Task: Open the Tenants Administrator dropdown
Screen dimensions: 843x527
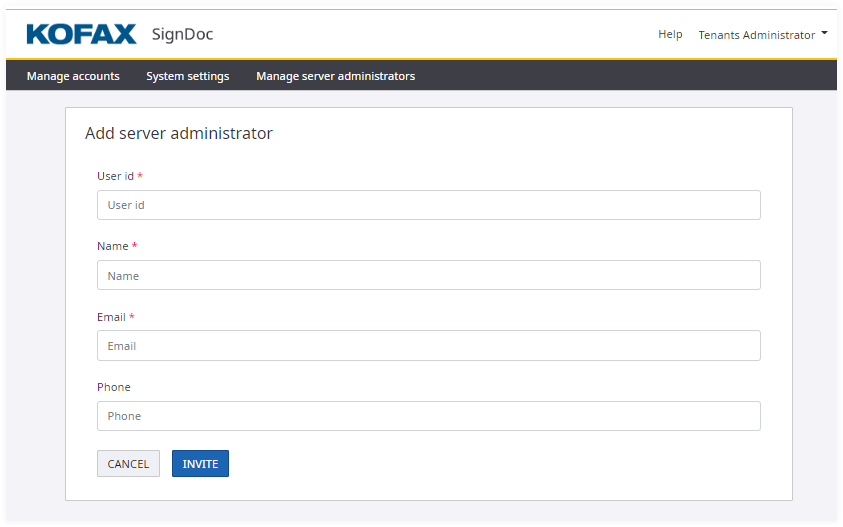Action: point(757,35)
